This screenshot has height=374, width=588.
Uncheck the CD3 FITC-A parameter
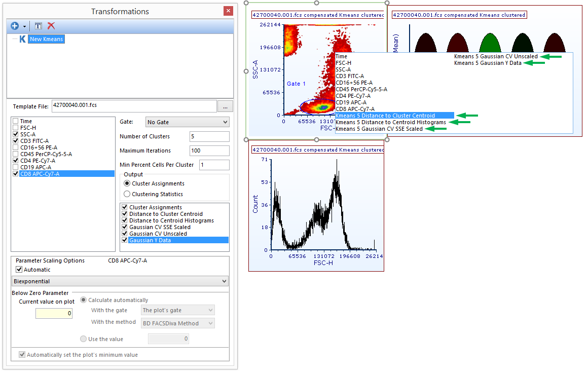[x=16, y=141]
